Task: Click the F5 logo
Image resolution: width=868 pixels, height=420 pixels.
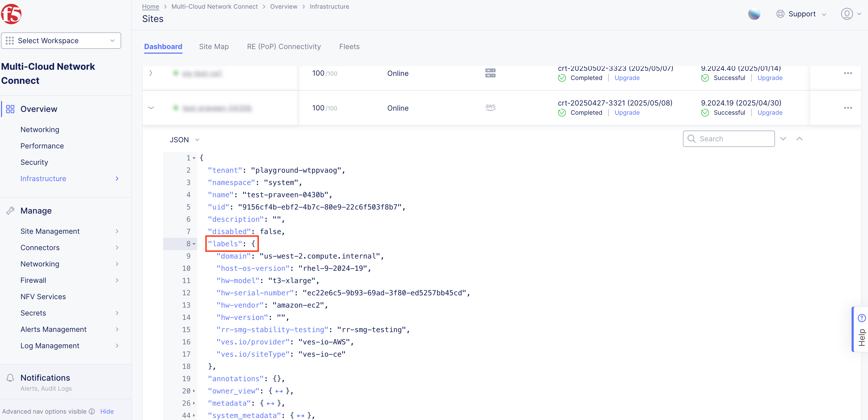Action: tap(12, 14)
